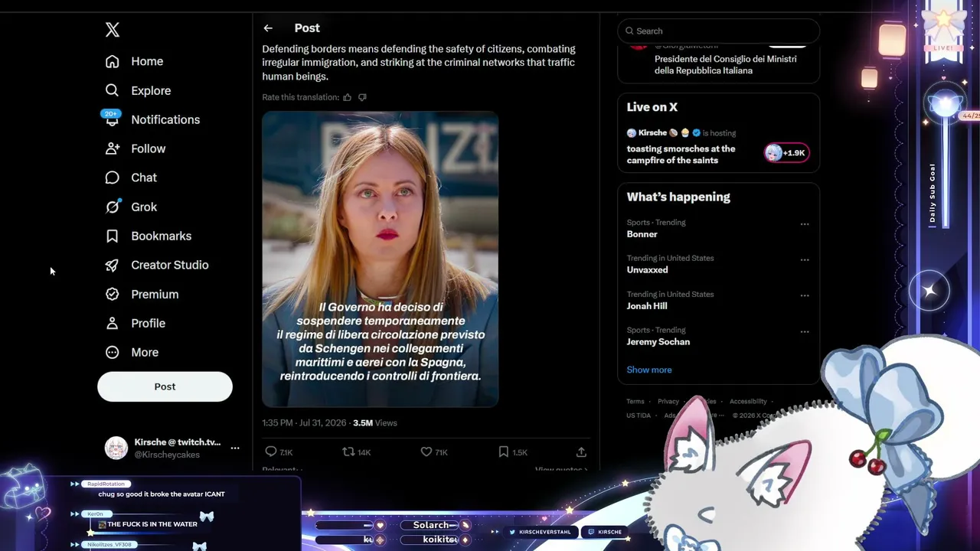Screen dimensions: 980x551
Task: Open the post image of the woman
Action: pyautogui.click(x=381, y=259)
